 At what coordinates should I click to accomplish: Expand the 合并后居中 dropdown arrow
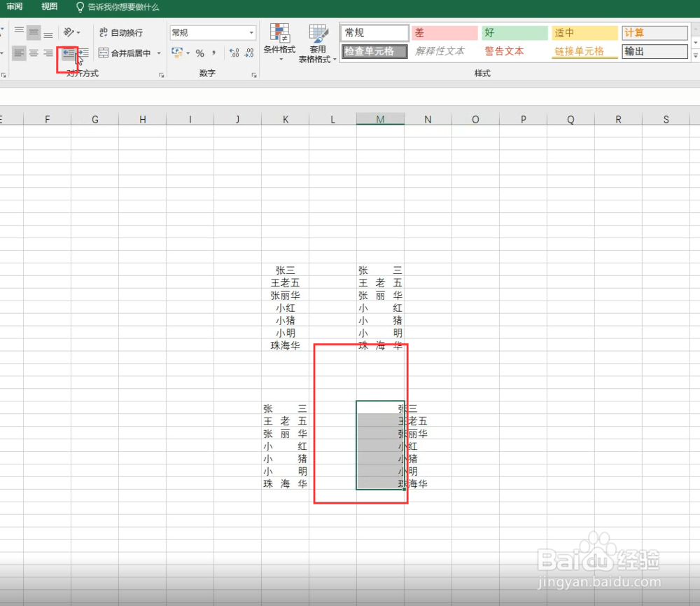point(159,53)
